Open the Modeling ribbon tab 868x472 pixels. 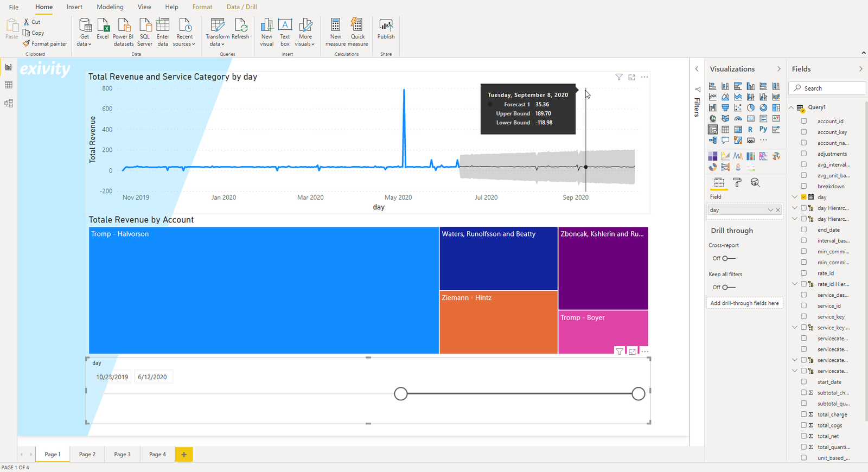pyautogui.click(x=110, y=7)
